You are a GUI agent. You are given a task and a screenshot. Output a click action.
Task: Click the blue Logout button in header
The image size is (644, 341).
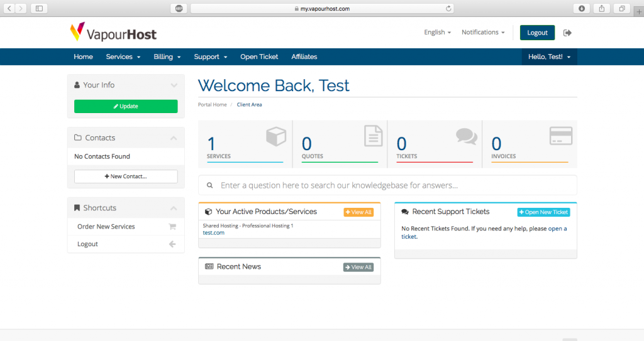tap(537, 33)
